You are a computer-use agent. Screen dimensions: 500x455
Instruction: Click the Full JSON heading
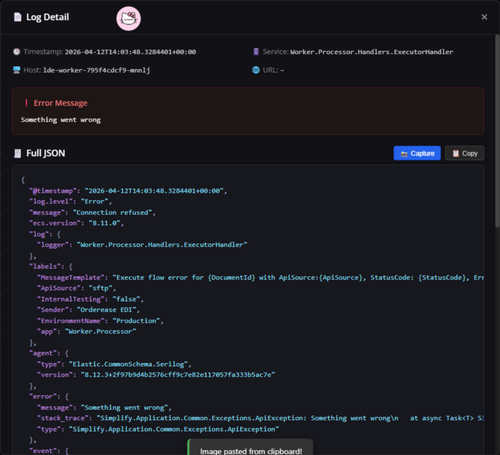[x=46, y=153]
